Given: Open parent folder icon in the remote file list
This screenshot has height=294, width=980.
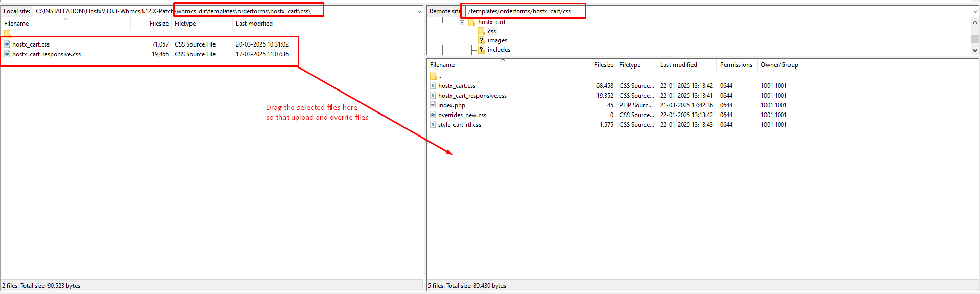Looking at the screenshot, I should click(433, 76).
